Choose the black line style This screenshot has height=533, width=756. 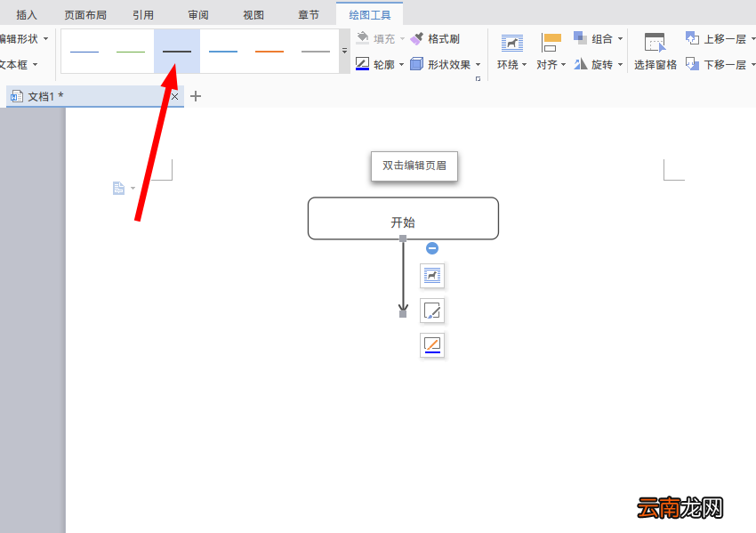click(x=177, y=51)
